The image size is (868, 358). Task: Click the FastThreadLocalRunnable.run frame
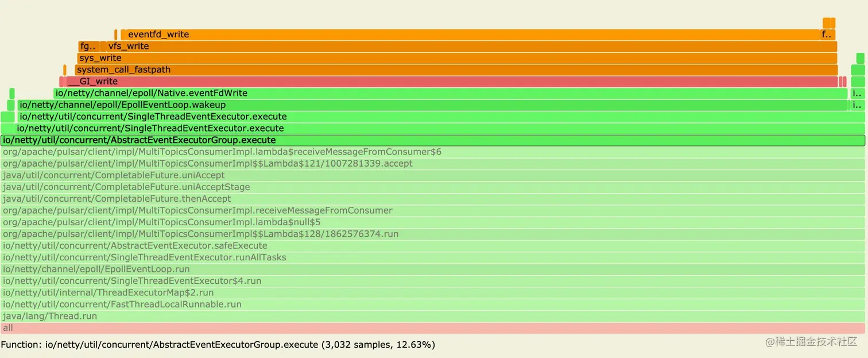click(433, 304)
